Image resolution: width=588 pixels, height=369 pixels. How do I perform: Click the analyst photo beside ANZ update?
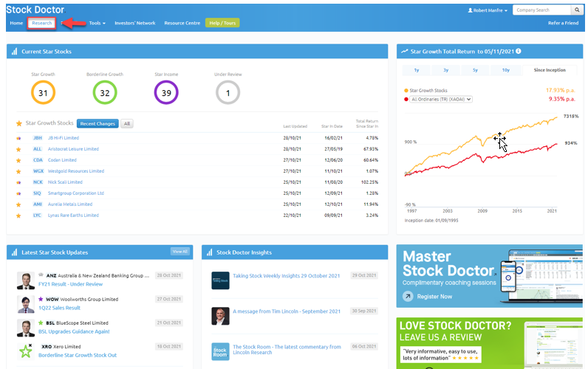pyautogui.click(x=26, y=281)
